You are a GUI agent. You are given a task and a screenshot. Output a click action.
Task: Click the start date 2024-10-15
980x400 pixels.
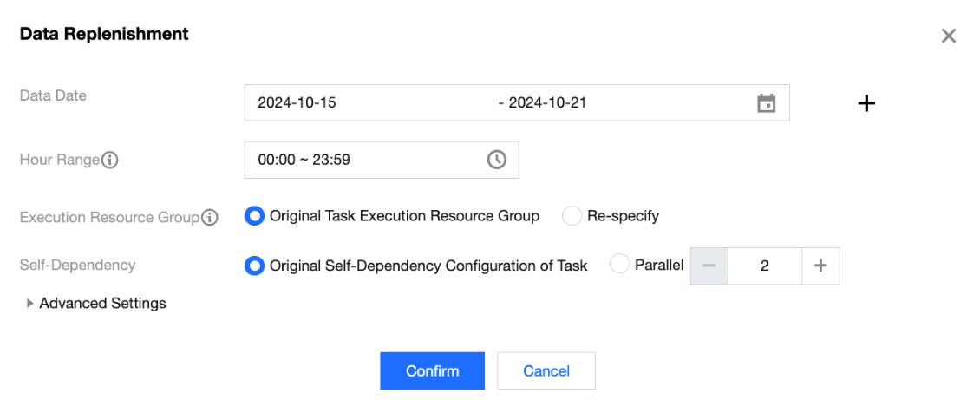(297, 102)
